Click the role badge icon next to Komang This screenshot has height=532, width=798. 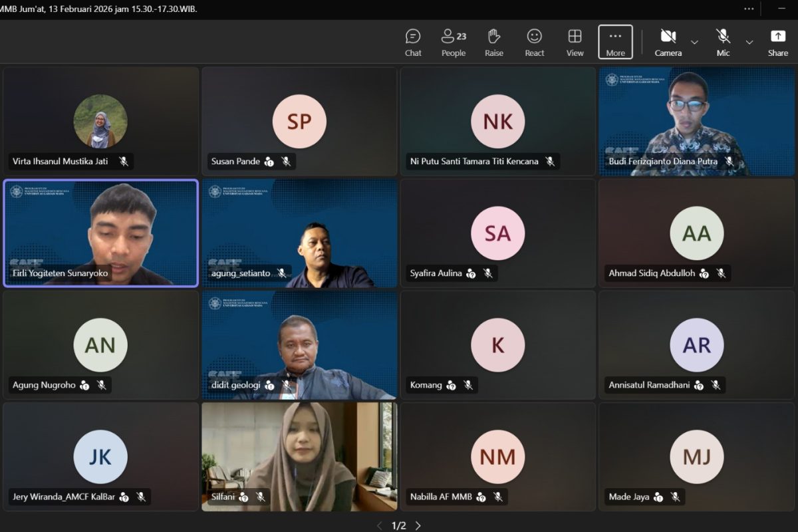click(452, 385)
